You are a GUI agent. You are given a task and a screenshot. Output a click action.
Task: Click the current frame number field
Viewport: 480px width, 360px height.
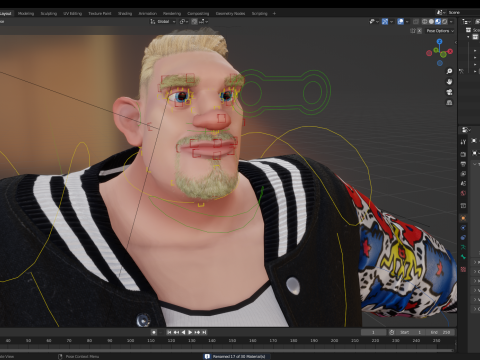click(x=373, y=332)
